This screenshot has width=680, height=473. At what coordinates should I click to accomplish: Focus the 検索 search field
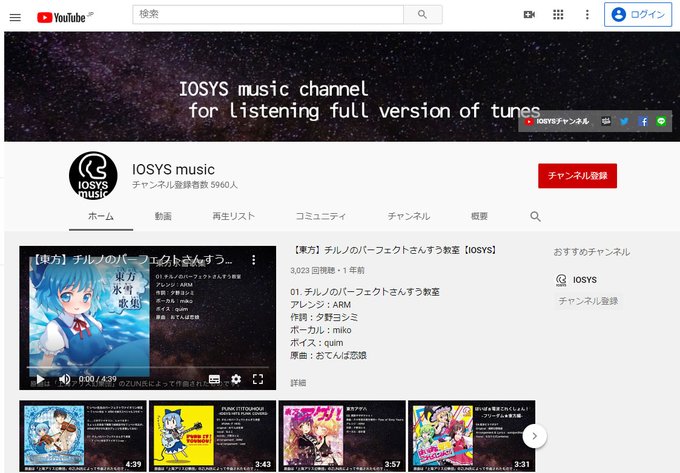pyautogui.click(x=268, y=14)
